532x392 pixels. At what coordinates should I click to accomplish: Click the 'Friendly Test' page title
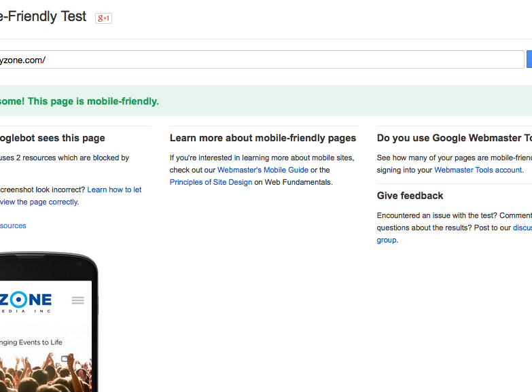coord(47,16)
